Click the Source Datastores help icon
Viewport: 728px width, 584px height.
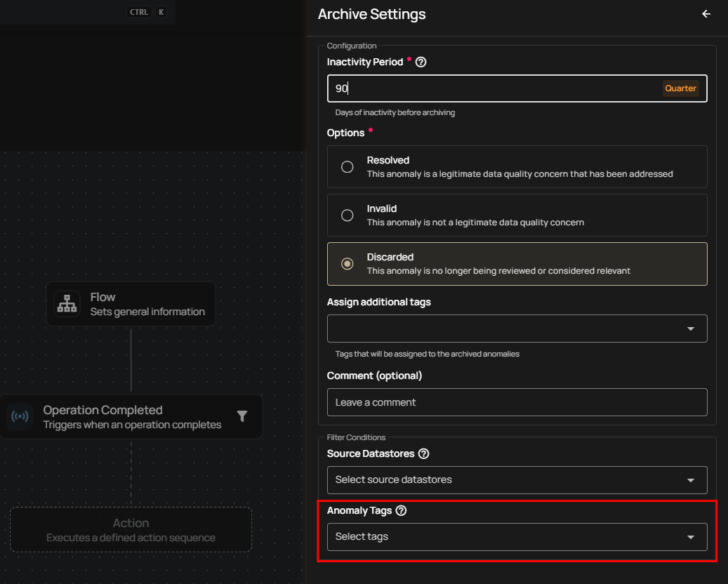point(423,454)
